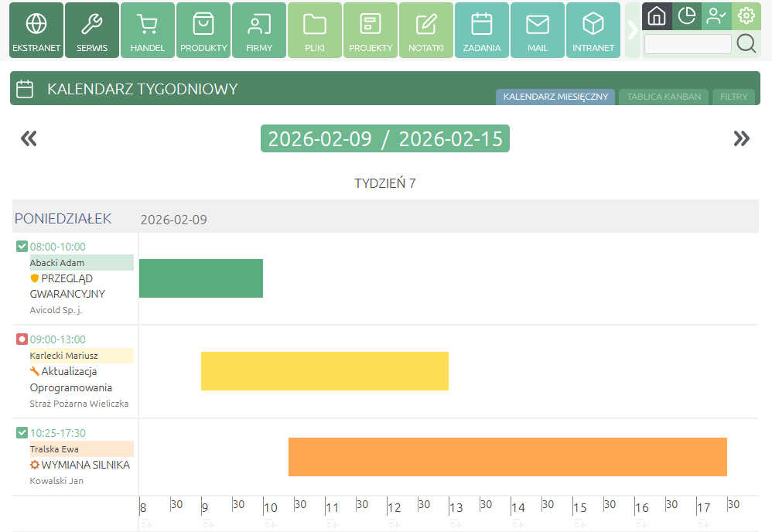Screen dimensions: 772x532
Task: Open the Zadania calendar module
Action: point(482,30)
